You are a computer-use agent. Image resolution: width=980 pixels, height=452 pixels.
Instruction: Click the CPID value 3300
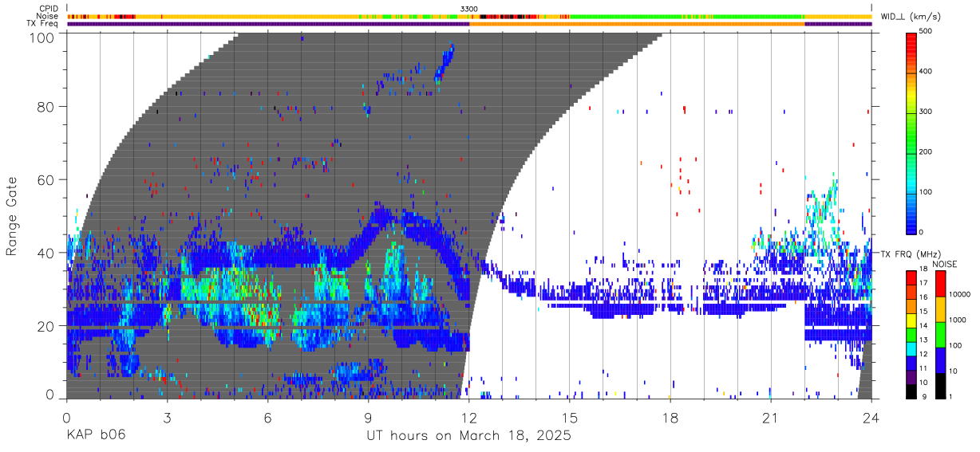click(469, 9)
